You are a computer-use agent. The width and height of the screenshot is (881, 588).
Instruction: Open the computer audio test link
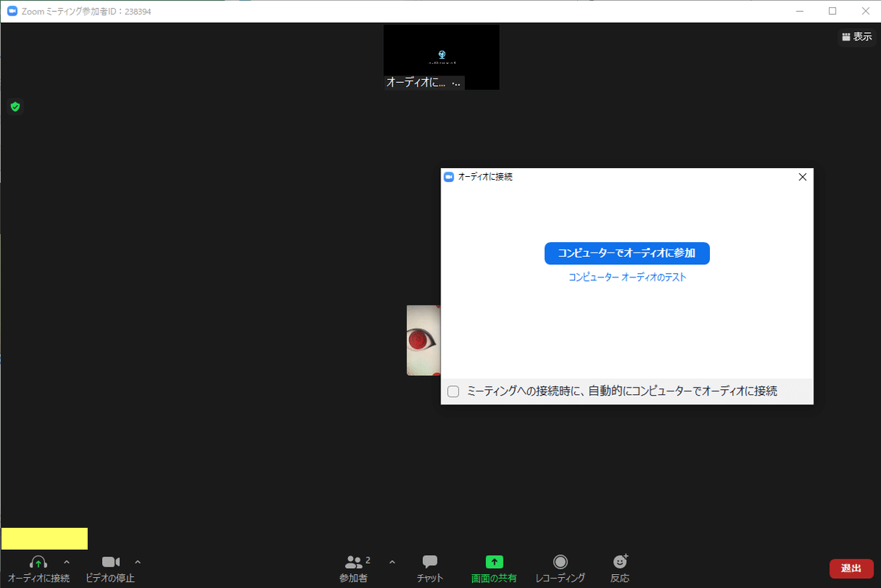point(626,277)
